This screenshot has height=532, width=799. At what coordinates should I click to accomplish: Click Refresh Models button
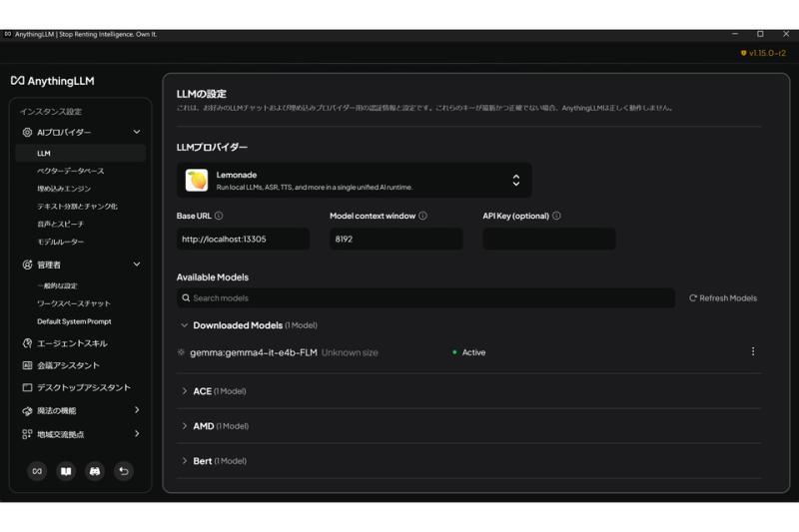tap(723, 298)
